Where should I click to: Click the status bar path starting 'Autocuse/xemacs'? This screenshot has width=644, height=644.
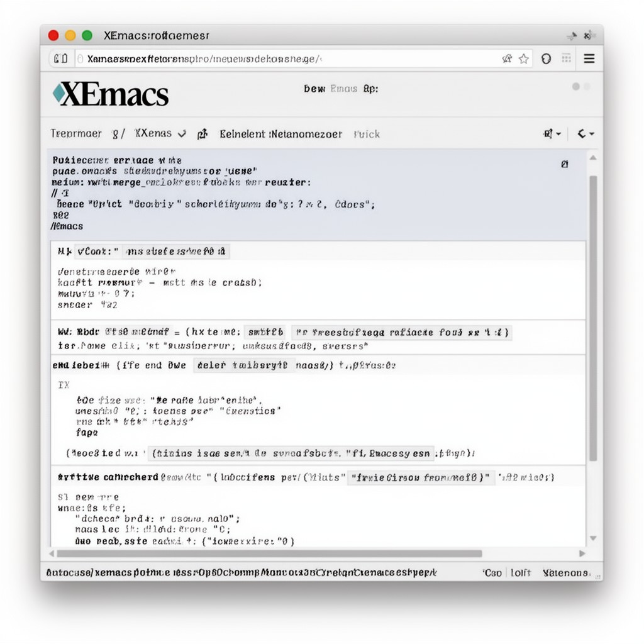[241, 572]
